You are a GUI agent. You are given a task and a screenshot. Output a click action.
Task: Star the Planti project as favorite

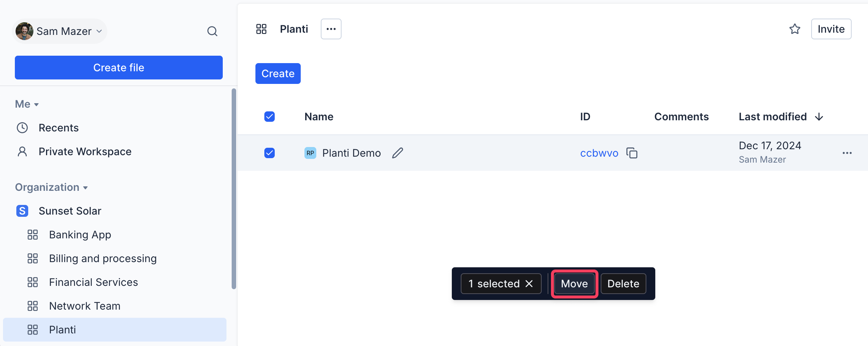[x=794, y=29]
